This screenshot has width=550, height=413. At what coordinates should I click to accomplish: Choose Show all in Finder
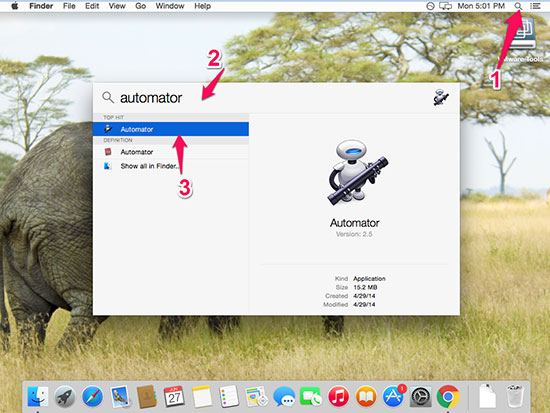pyautogui.click(x=171, y=166)
